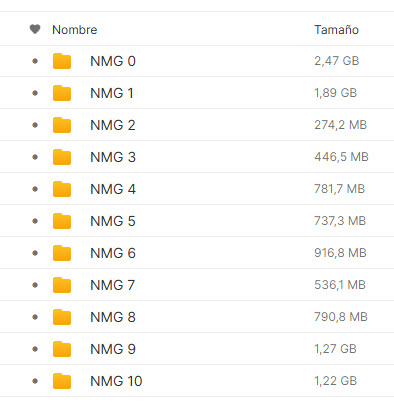Toggle favorite dot for NMG 9
The height and width of the screenshot is (417, 394).
coord(35,349)
